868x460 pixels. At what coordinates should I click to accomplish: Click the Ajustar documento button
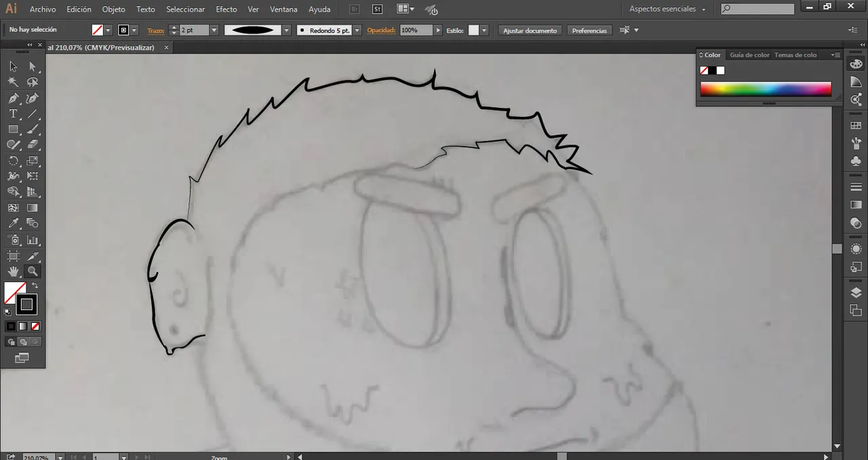click(530, 30)
